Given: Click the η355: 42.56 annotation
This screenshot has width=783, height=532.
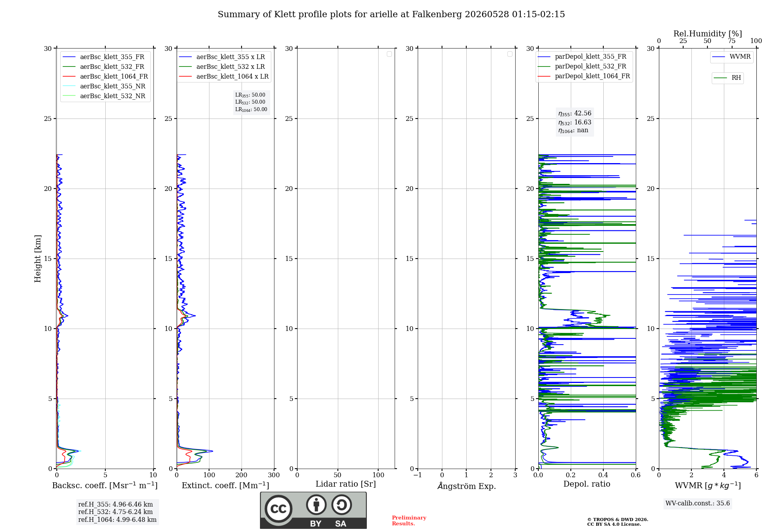Looking at the screenshot, I should point(575,113).
